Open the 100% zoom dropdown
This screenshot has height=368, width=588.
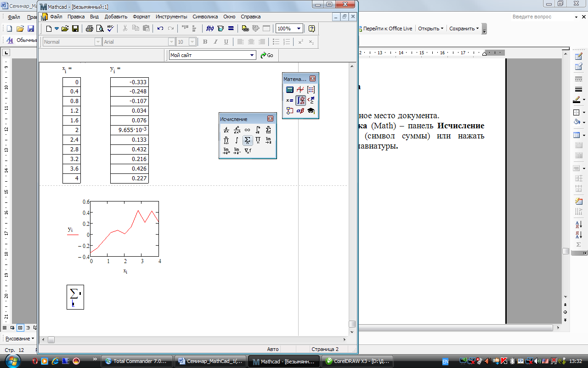point(299,29)
